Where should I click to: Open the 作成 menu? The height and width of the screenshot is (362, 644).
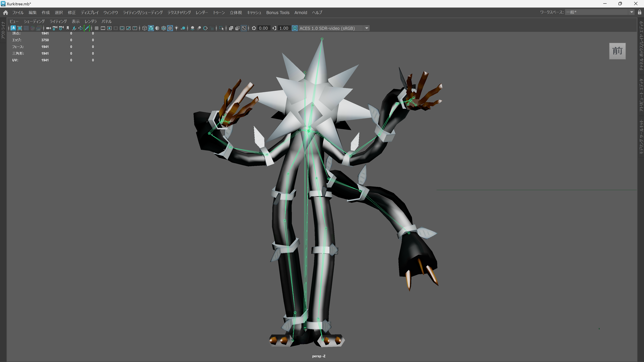tap(45, 13)
